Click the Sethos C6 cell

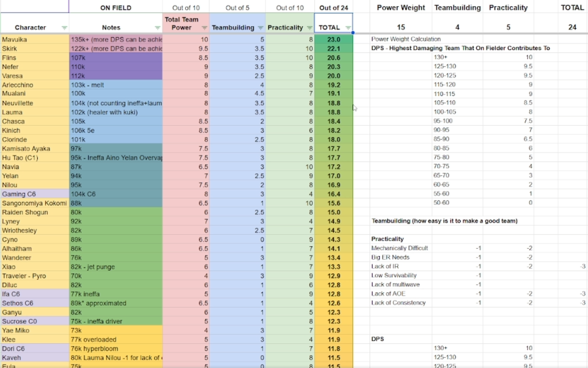click(x=34, y=303)
